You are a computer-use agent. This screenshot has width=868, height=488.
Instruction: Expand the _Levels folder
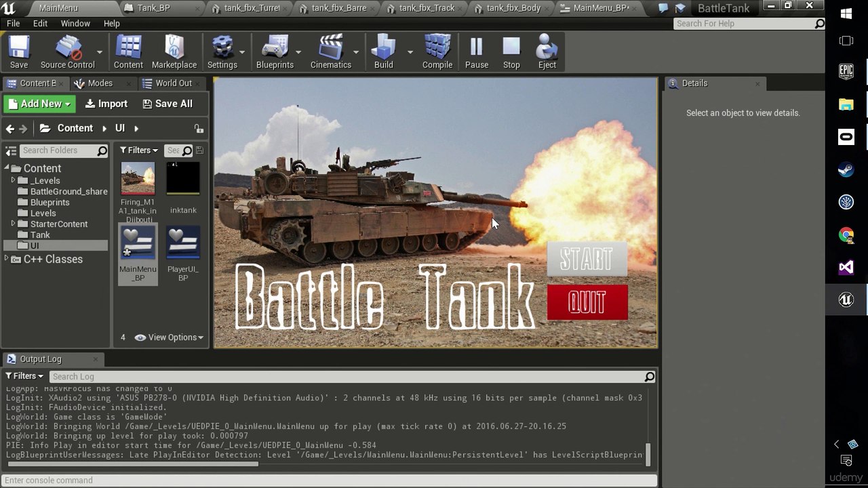[13, 180]
